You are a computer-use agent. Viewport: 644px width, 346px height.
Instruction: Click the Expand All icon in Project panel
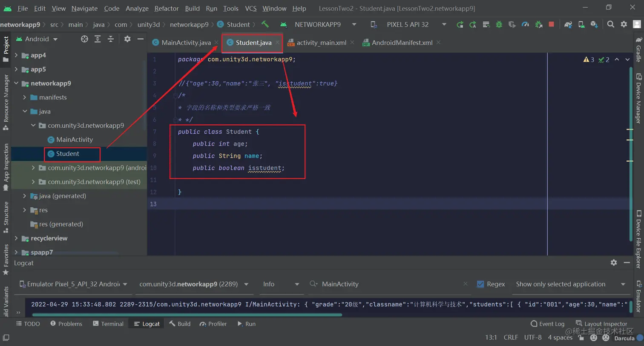click(98, 39)
